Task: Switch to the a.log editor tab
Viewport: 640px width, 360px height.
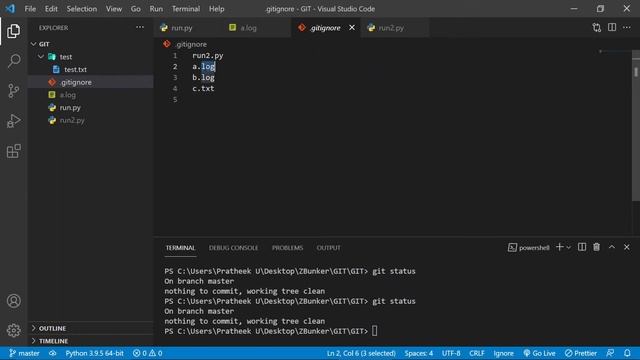Action: tap(257, 28)
